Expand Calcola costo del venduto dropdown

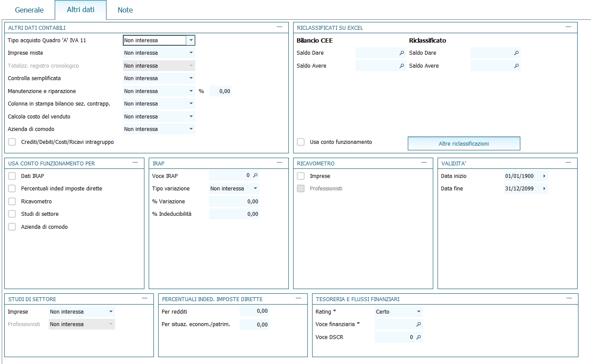coord(191,117)
